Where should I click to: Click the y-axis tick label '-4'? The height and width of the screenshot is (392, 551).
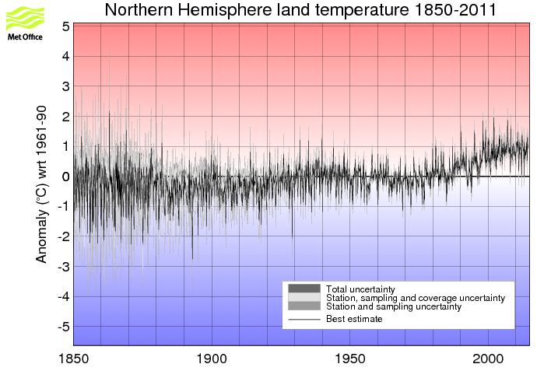point(64,297)
